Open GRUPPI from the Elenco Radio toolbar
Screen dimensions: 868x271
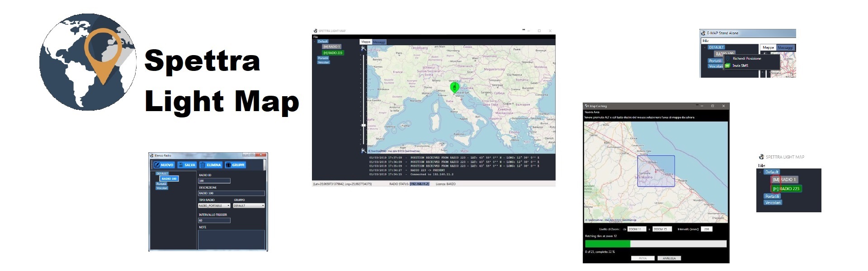click(x=235, y=165)
